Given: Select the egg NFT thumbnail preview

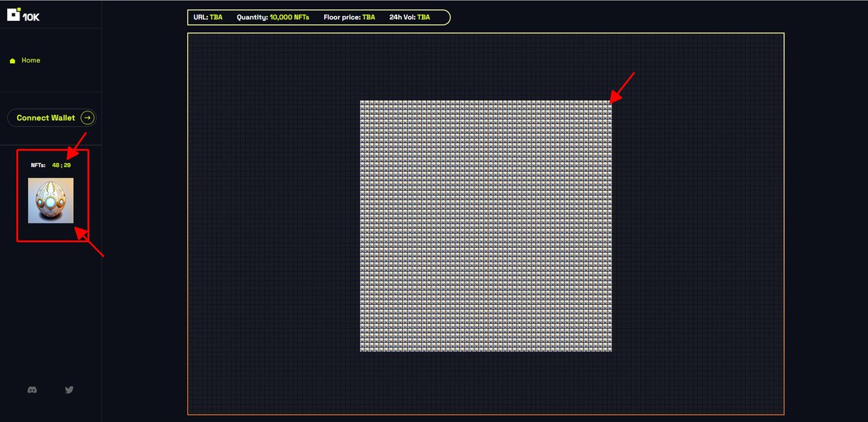Looking at the screenshot, I should 51,200.
